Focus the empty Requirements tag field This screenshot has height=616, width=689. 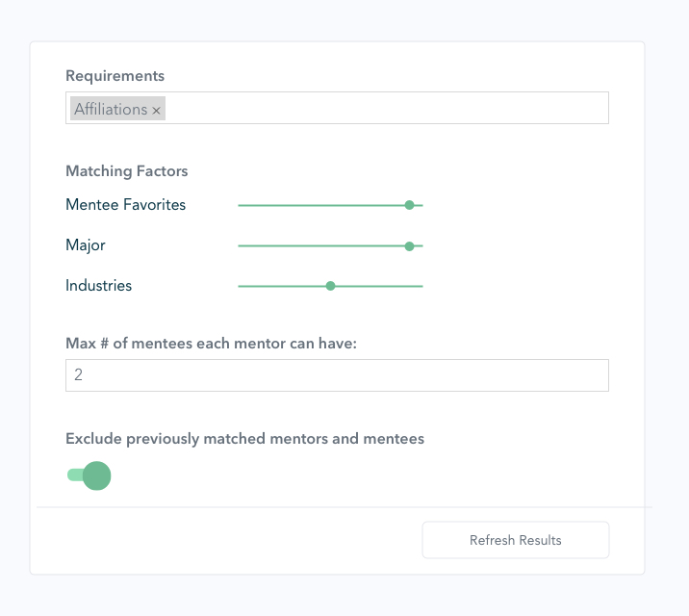pos(387,108)
